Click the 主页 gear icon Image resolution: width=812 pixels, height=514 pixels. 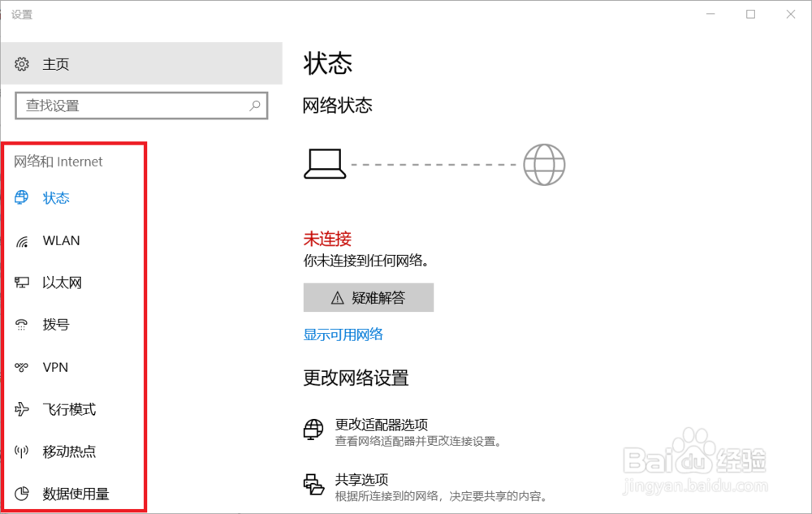23,63
